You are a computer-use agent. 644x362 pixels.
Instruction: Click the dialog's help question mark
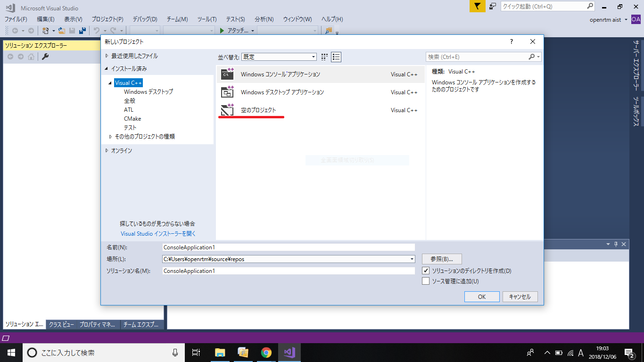tap(512, 41)
